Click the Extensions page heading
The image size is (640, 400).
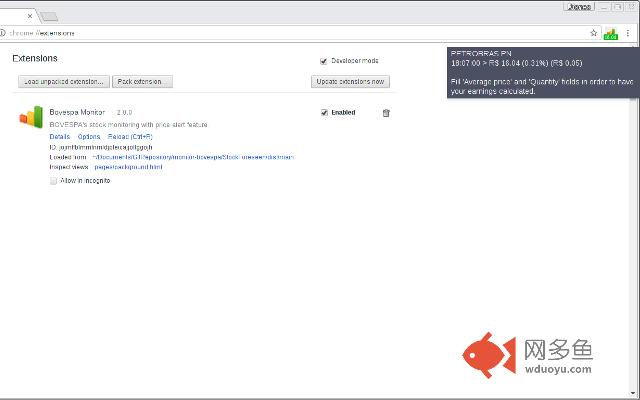(35, 58)
